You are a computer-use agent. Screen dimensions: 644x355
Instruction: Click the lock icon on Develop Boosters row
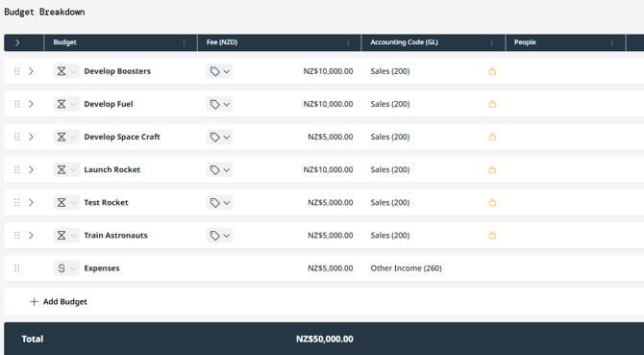(492, 71)
